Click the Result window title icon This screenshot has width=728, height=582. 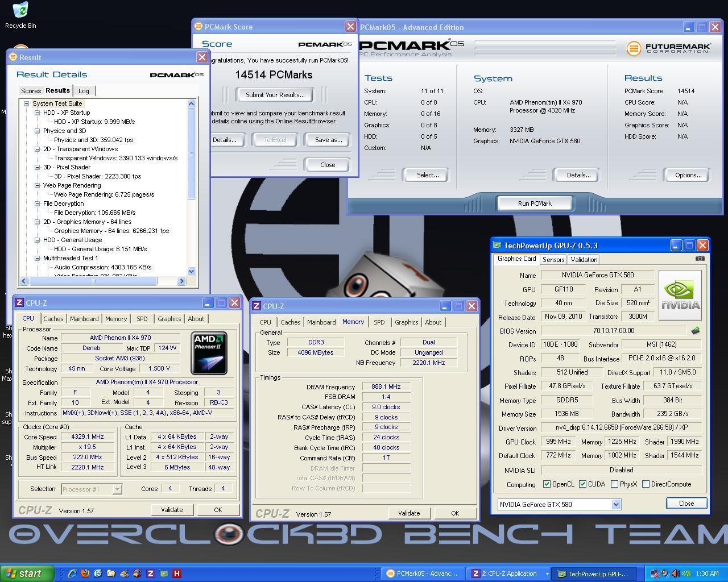[13, 57]
